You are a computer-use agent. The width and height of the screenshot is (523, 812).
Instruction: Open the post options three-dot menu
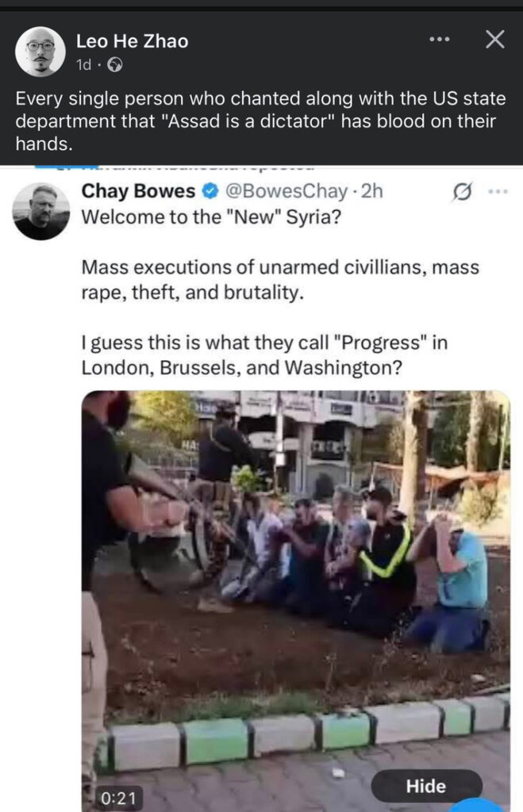pyautogui.click(x=440, y=40)
